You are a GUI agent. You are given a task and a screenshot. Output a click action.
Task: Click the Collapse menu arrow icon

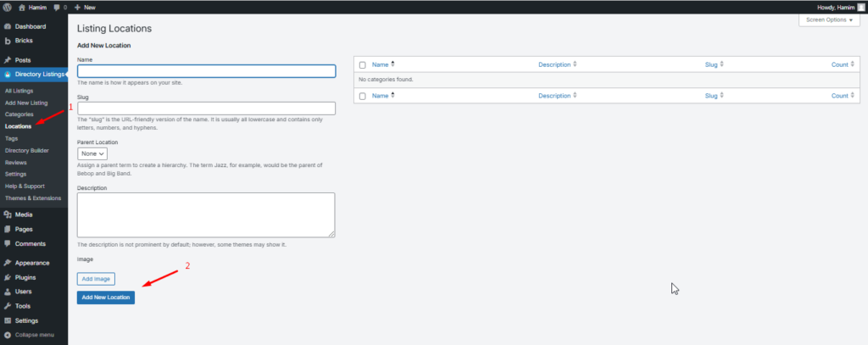8,335
